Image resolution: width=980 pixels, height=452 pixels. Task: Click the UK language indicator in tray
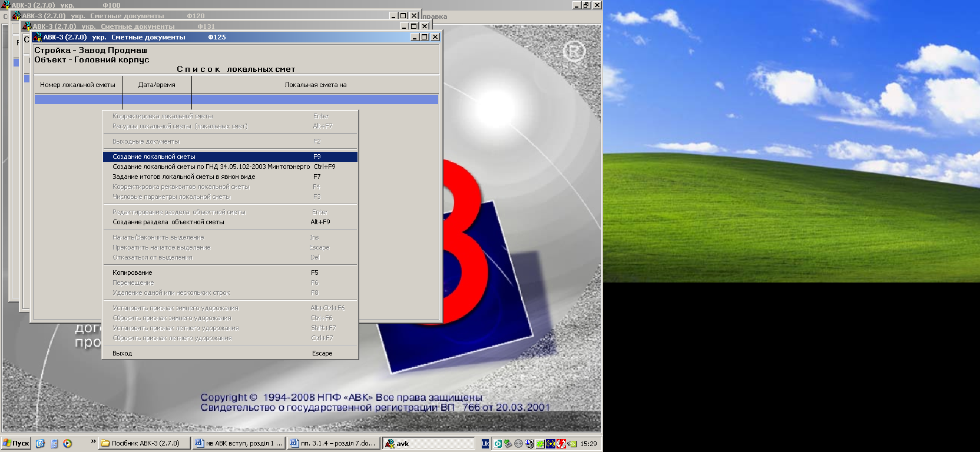(x=485, y=444)
